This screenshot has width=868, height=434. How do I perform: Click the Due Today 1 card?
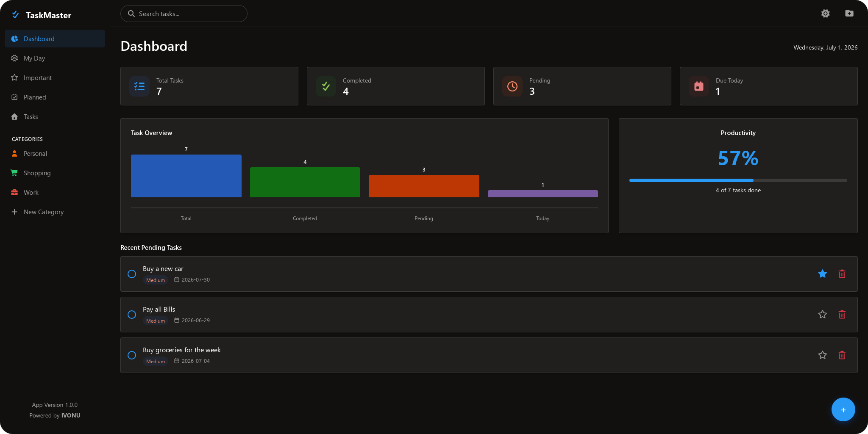pos(769,86)
